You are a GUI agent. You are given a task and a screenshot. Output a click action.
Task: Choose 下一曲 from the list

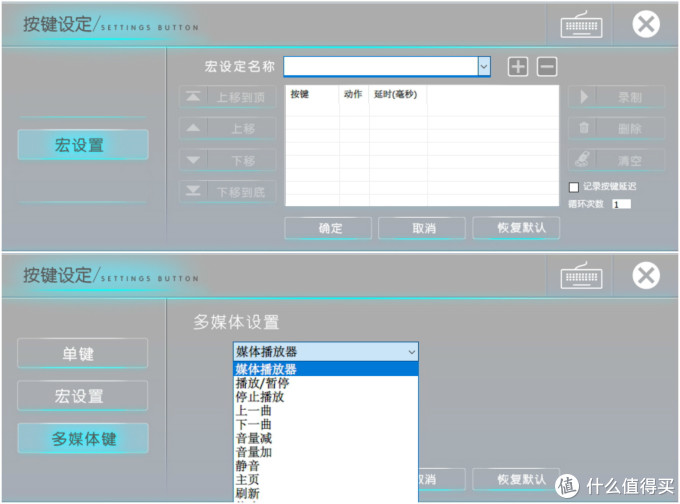[x=326, y=425]
